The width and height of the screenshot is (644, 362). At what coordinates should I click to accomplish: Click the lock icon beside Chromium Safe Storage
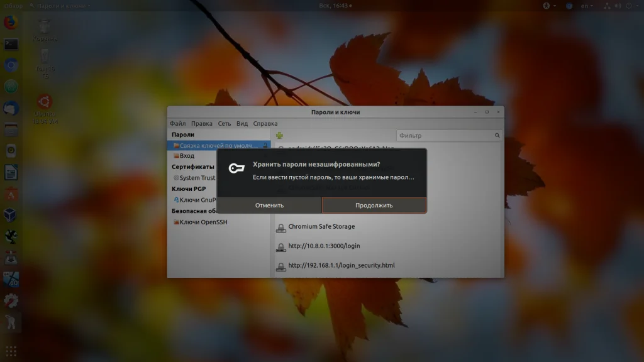(281, 228)
